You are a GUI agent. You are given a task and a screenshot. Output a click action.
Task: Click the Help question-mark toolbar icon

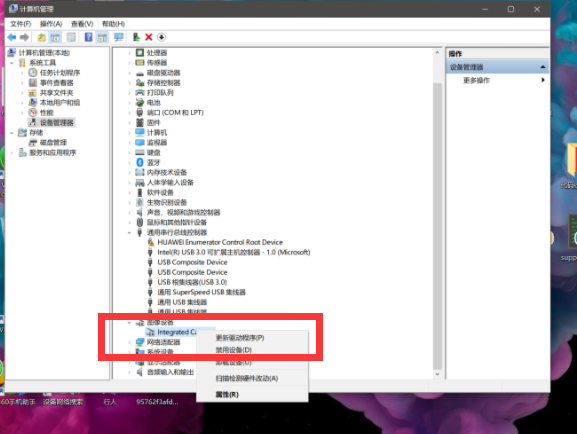pyautogui.click(x=88, y=37)
